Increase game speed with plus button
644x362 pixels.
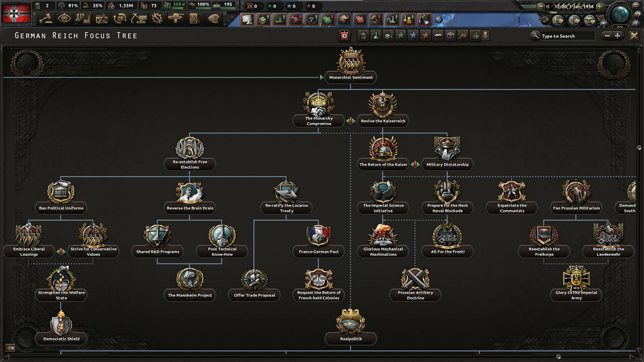[600, 6]
